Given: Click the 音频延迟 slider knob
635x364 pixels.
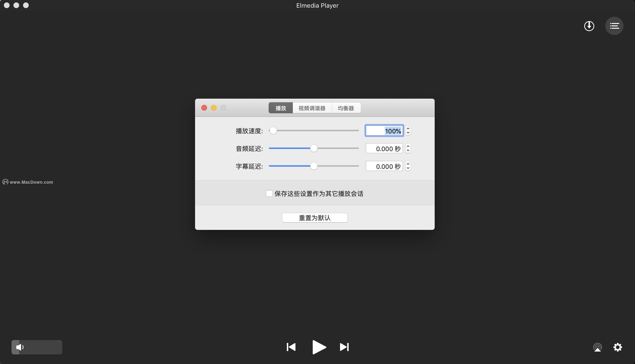Looking at the screenshot, I should point(314,148).
